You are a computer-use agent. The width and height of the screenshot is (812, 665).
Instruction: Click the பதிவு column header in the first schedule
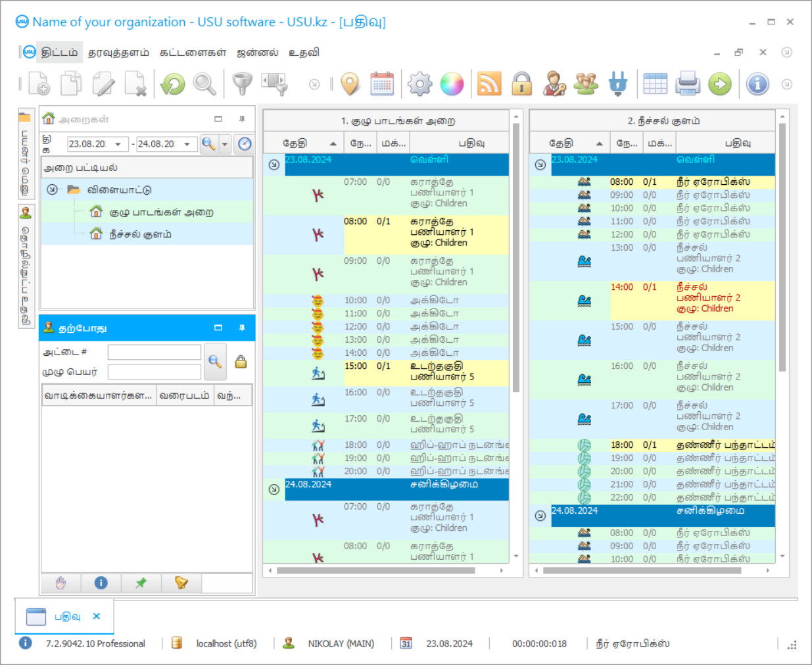(471, 143)
